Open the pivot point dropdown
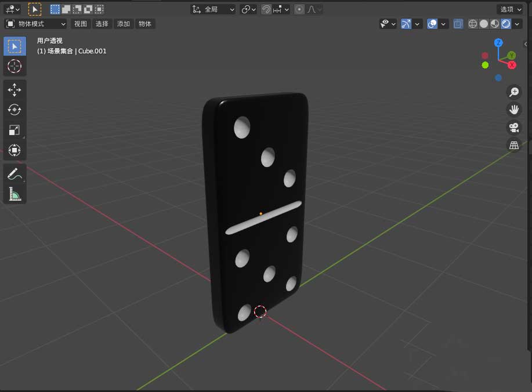The width and height of the screenshot is (532, 392). pos(248,9)
